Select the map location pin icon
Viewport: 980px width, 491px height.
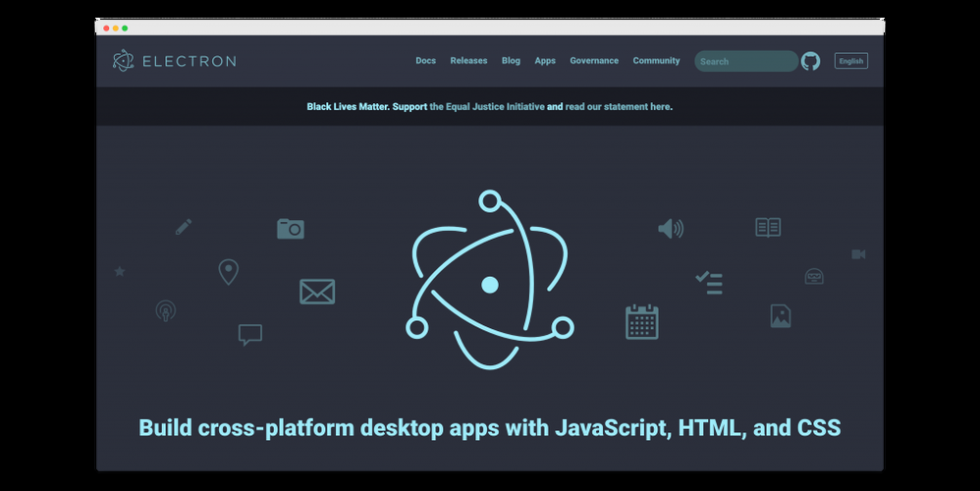point(228,271)
